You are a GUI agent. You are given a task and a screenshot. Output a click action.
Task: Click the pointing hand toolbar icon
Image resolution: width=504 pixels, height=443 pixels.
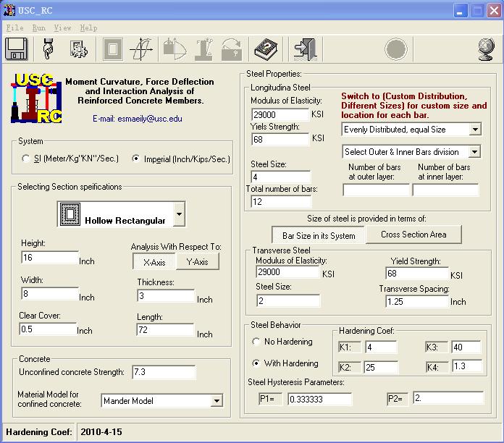(49, 49)
